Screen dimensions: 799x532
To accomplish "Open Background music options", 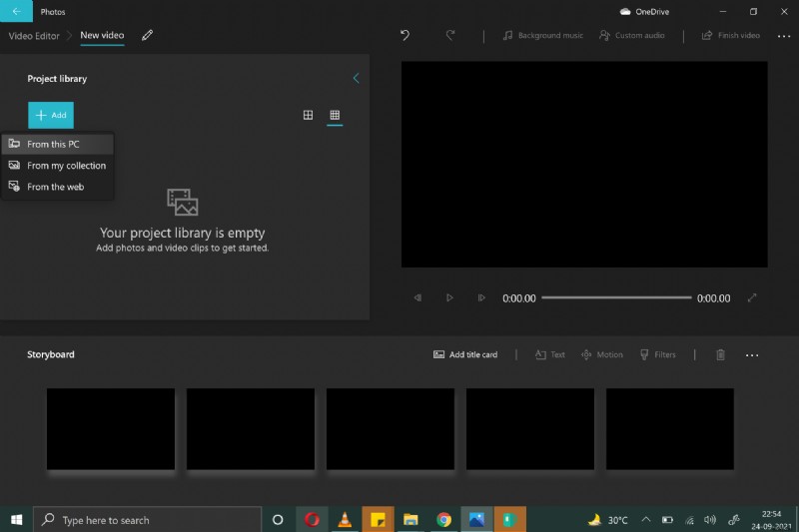I will (543, 35).
